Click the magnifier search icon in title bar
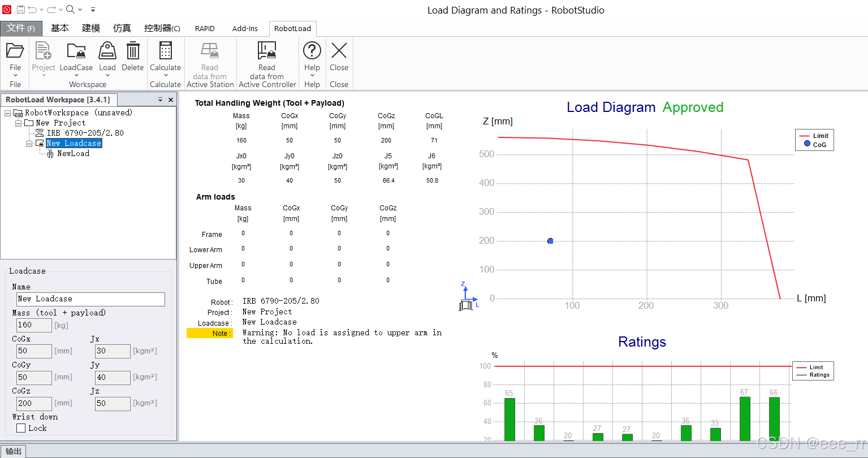This screenshot has width=868, height=458. pyautogui.click(x=70, y=9)
